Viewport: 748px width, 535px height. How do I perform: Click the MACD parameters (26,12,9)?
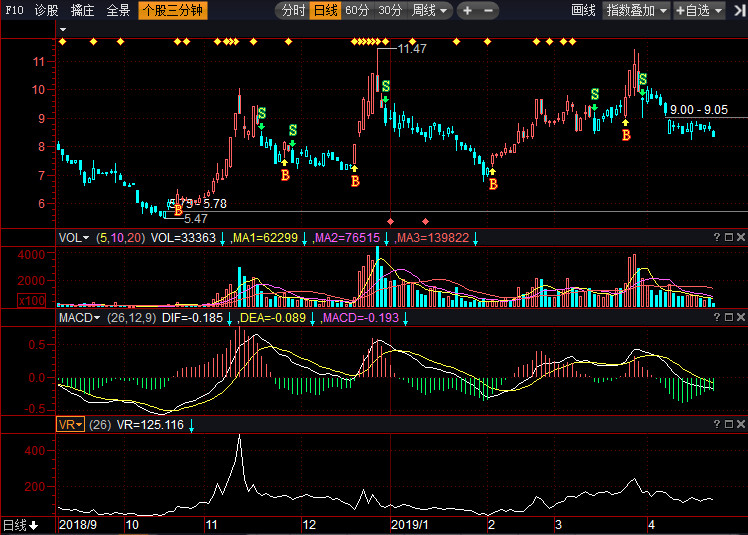coord(132,318)
